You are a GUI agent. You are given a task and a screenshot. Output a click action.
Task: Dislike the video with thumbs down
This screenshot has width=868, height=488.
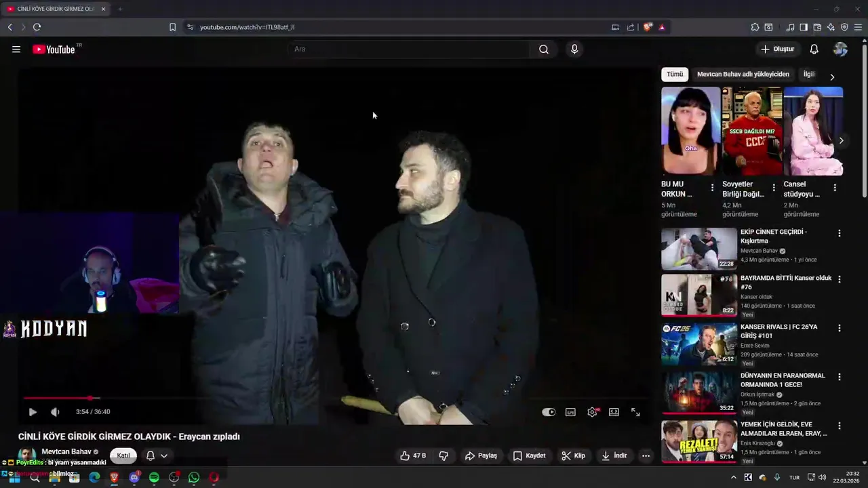443,456
